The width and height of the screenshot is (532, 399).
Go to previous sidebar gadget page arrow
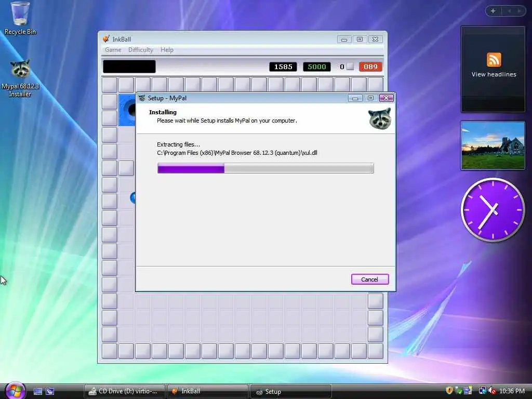[509, 11]
